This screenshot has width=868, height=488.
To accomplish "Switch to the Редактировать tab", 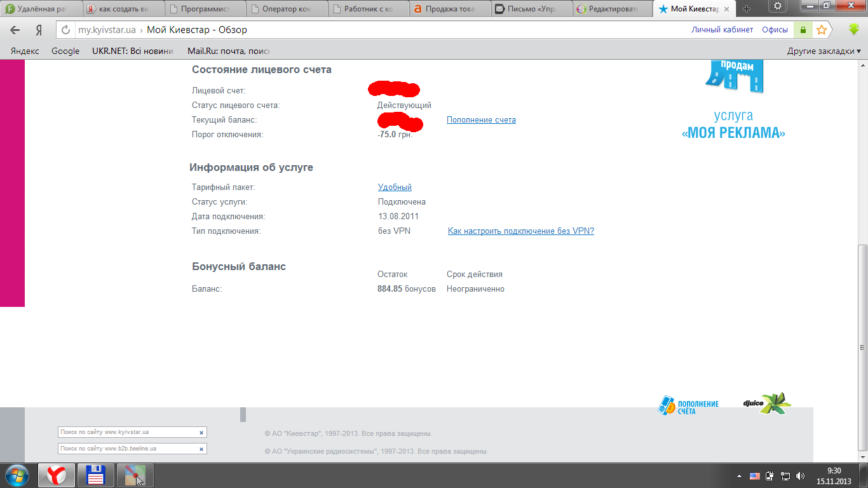I will (x=614, y=9).
